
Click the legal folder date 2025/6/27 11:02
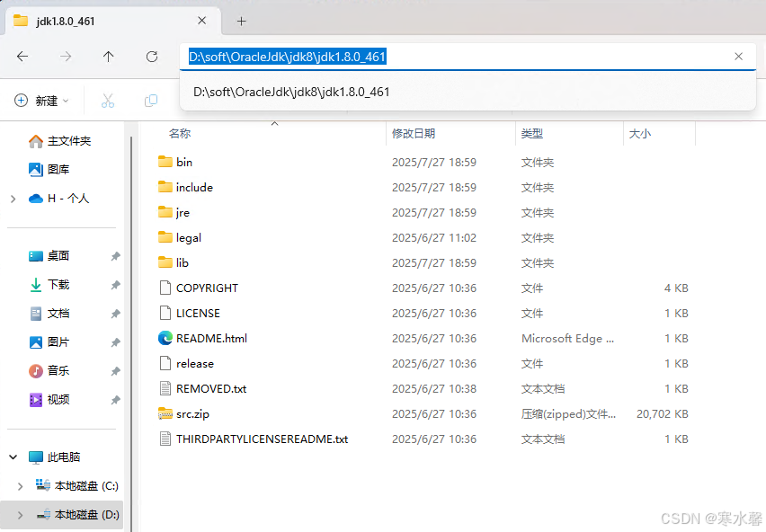coord(434,237)
